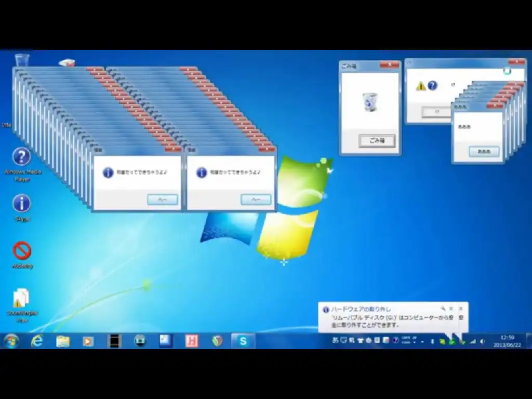This screenshot has height=399, width=532.
Task: Close the ごみ箱 dialog window
Action: (x=389, y=64)
